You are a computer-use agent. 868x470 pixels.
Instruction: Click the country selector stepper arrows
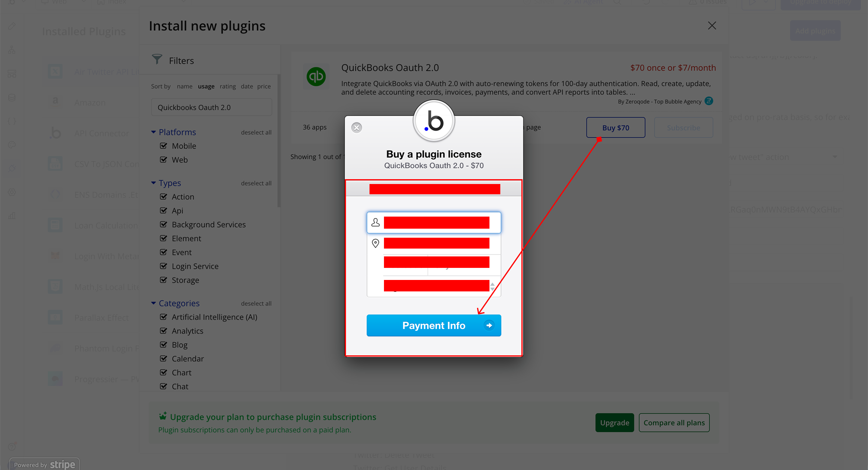[x=492, y=287]
